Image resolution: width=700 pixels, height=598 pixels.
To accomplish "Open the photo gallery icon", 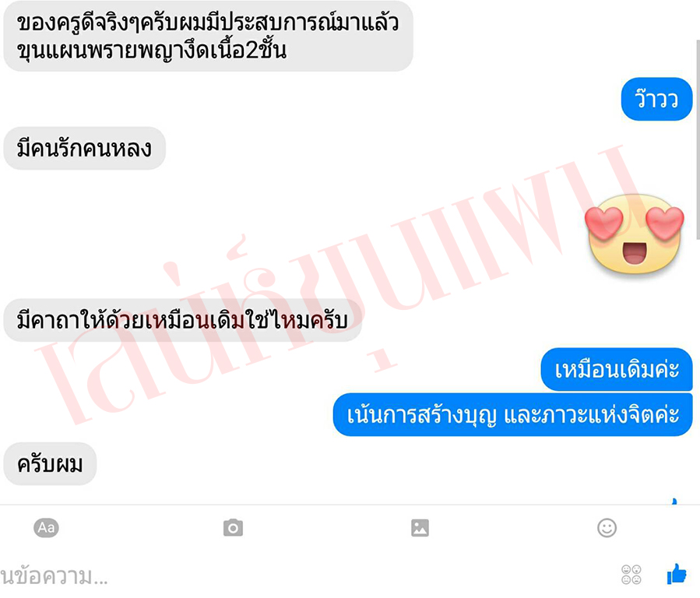I will pos(420,528).
